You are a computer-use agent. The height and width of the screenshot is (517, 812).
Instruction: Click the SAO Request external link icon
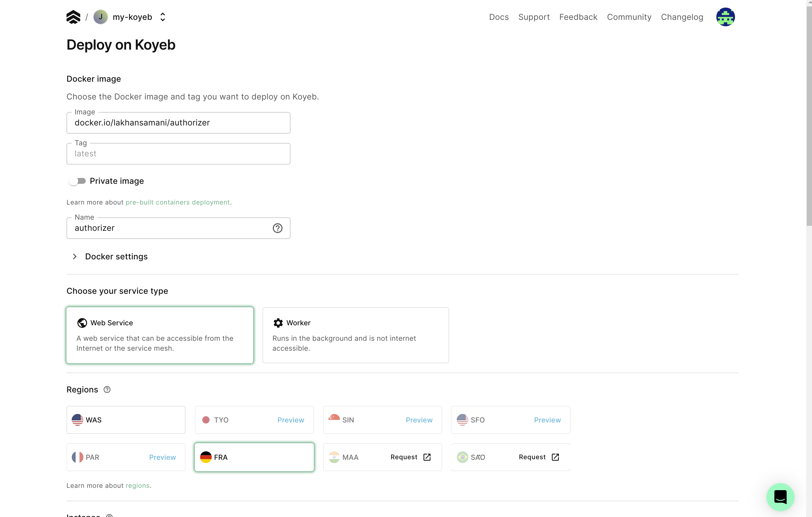pyautogui.click(x=555, y=457)
